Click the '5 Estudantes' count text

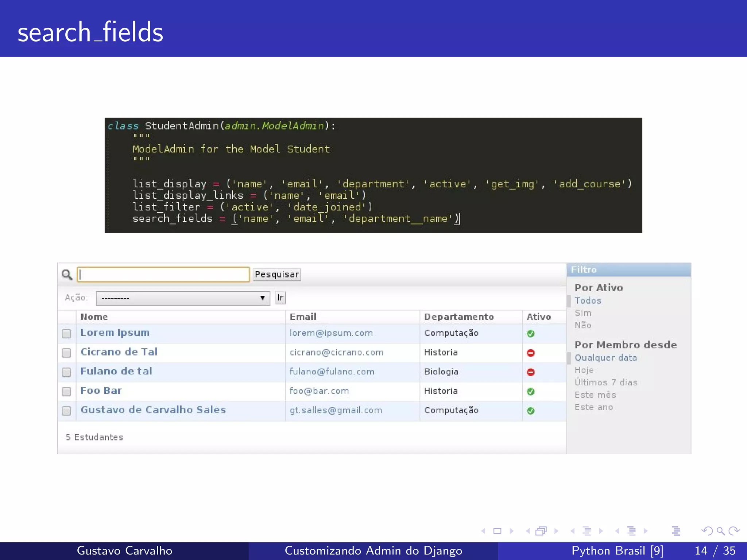pyautogui.click(x=94, y=437)
